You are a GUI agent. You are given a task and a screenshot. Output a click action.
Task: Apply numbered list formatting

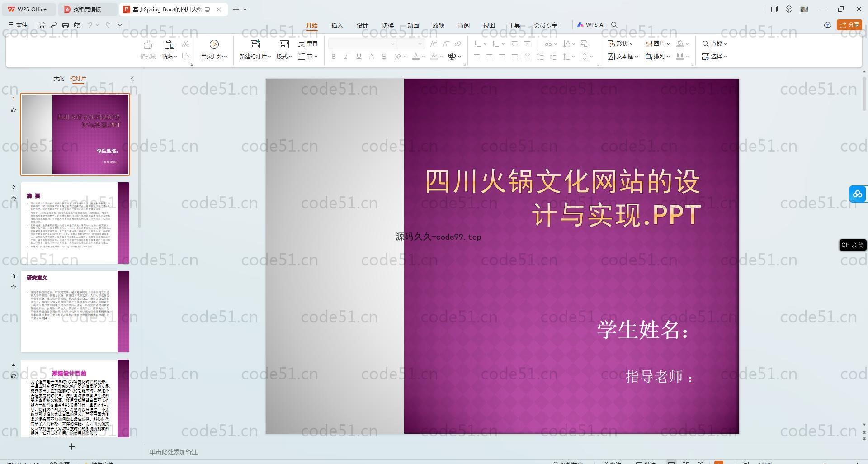point(495,44)
